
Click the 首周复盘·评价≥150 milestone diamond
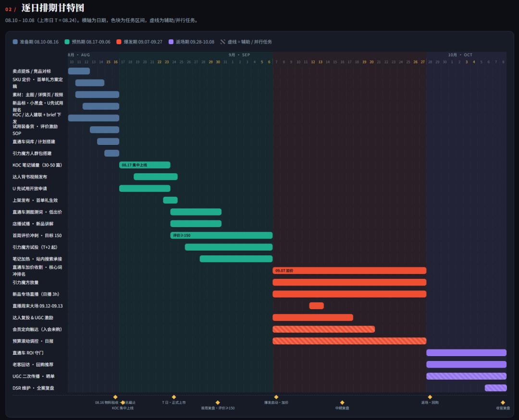pos(218,402)
